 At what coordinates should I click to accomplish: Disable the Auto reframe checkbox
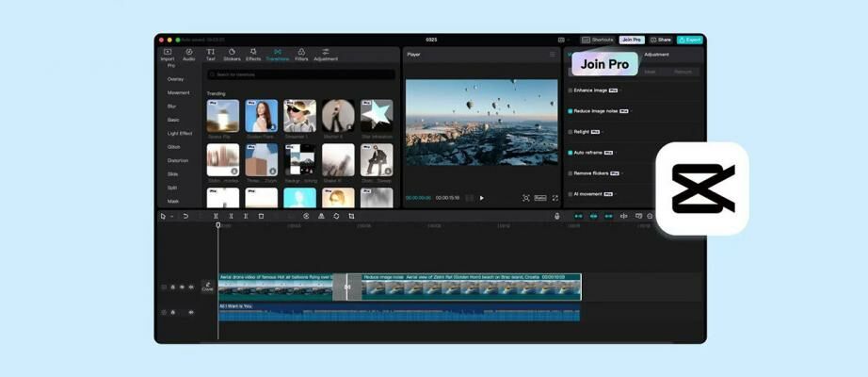571,153
